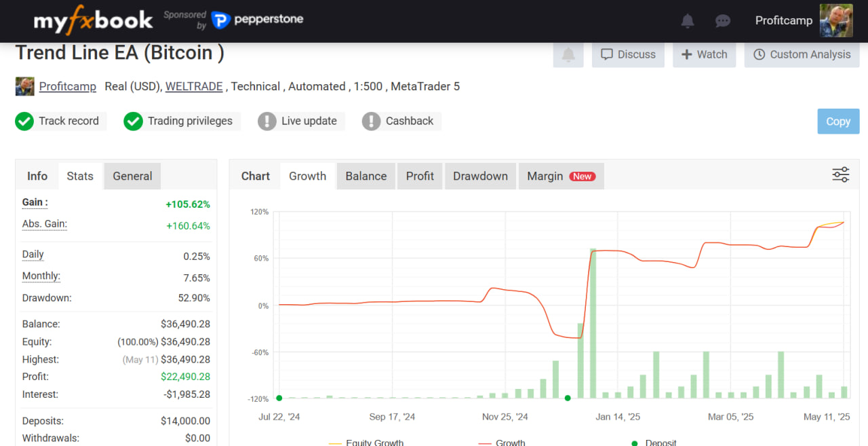Open the notifications bell in header
The height and width of the screenshot is (446, 868).
pos(688,21)
